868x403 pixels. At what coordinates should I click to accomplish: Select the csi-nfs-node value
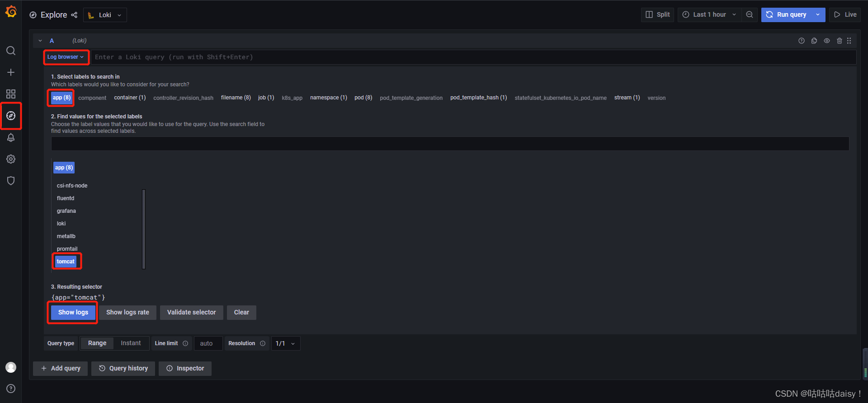click(72, 186)
